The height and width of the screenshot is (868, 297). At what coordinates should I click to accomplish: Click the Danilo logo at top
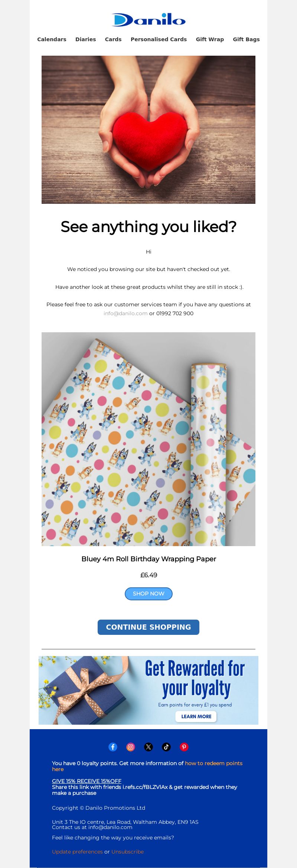(x=148, y=20)
